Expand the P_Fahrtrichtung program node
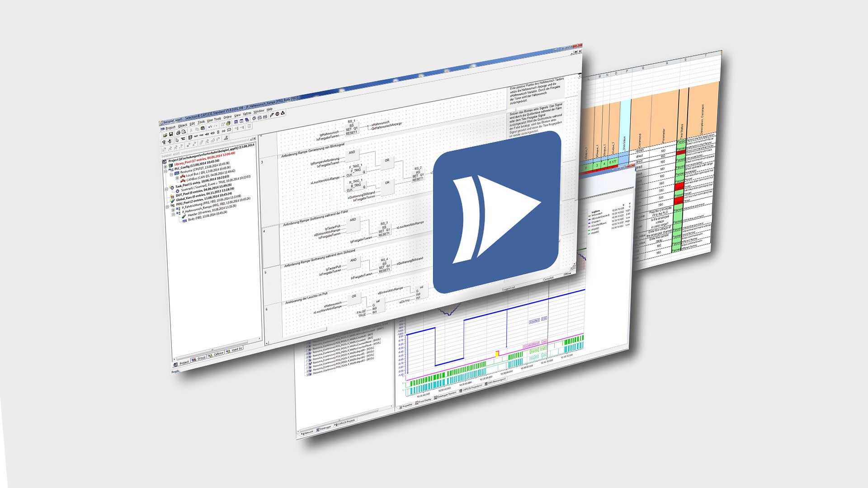 (x=173, y=210)
